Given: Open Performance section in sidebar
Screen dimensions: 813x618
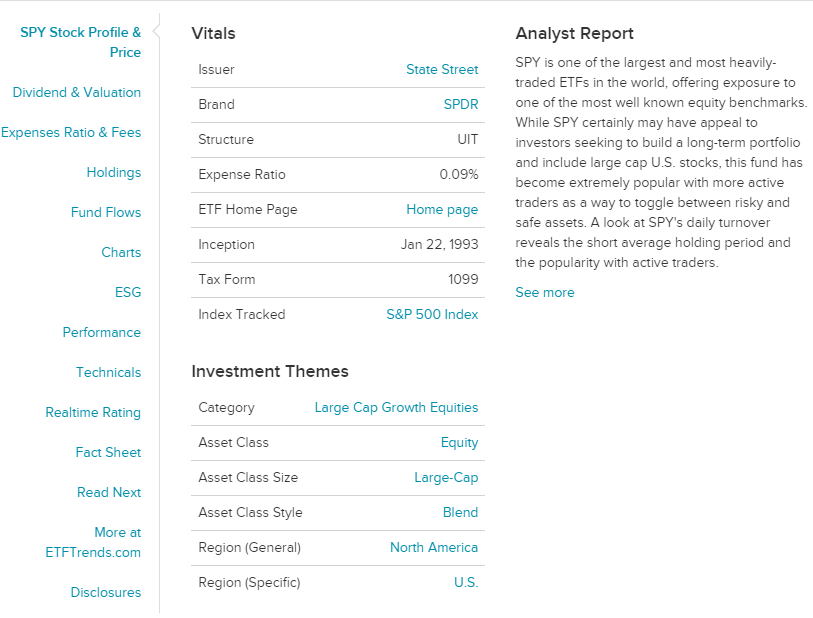Looking at the screenshot, I should point(102,332).
